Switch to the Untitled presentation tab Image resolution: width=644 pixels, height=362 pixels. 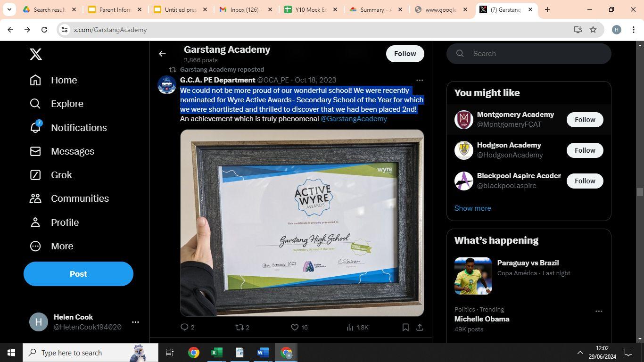coord(180,9)
